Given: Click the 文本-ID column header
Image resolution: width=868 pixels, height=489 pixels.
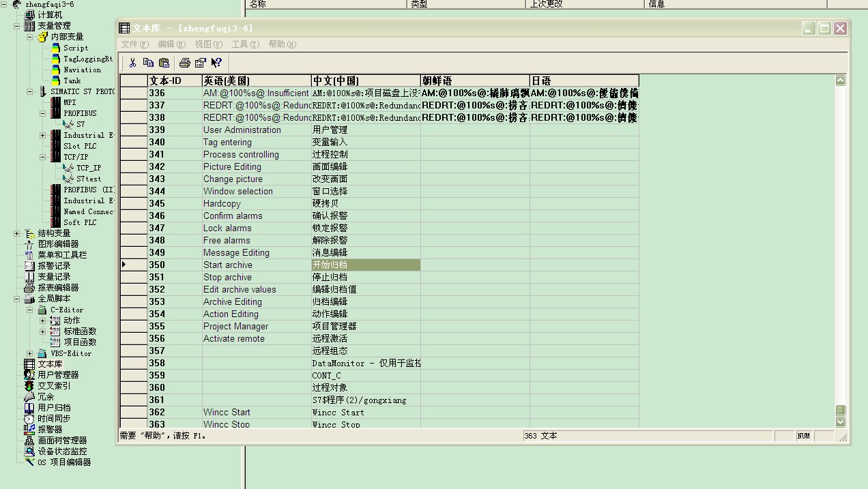Looking at the screenshot, I should click(x=175, y=80).
